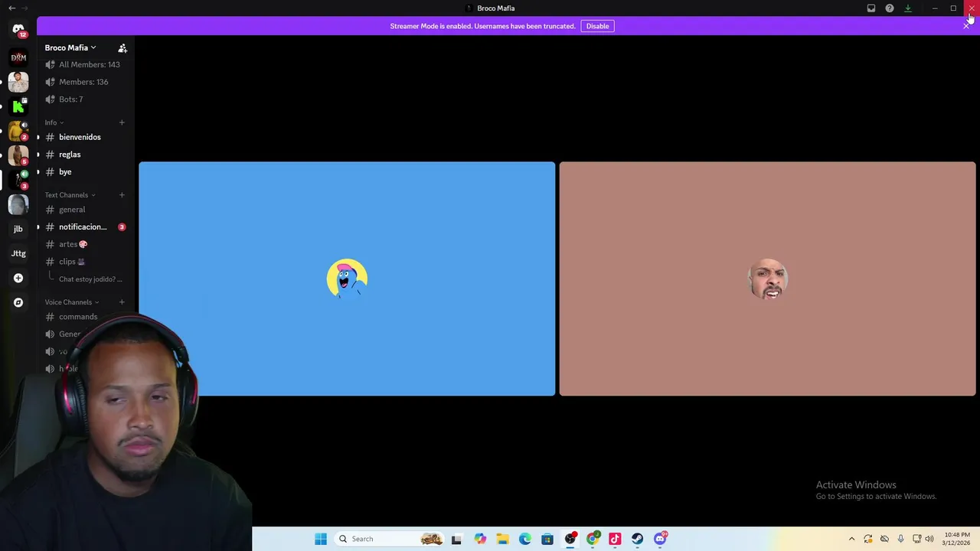Click the green download update icon

point(908,8)
